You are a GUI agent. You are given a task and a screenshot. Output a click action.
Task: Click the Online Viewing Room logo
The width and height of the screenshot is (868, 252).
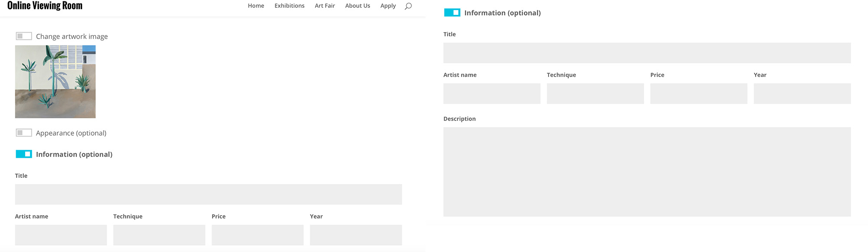click(x=45, y=6)
